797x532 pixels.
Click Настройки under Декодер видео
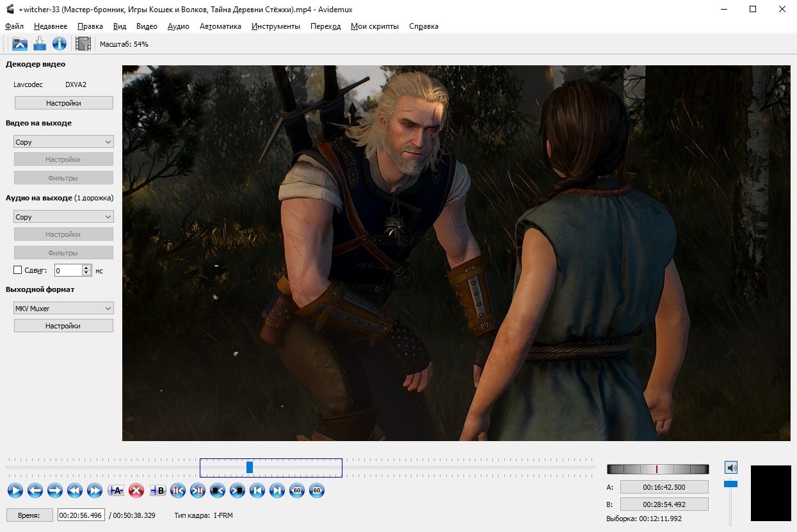click(63, 102)
